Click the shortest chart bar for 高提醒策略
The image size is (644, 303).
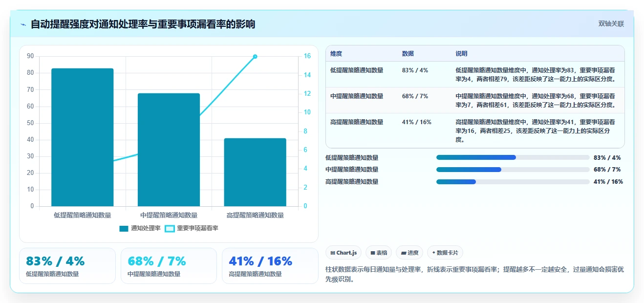coord(255,172)
